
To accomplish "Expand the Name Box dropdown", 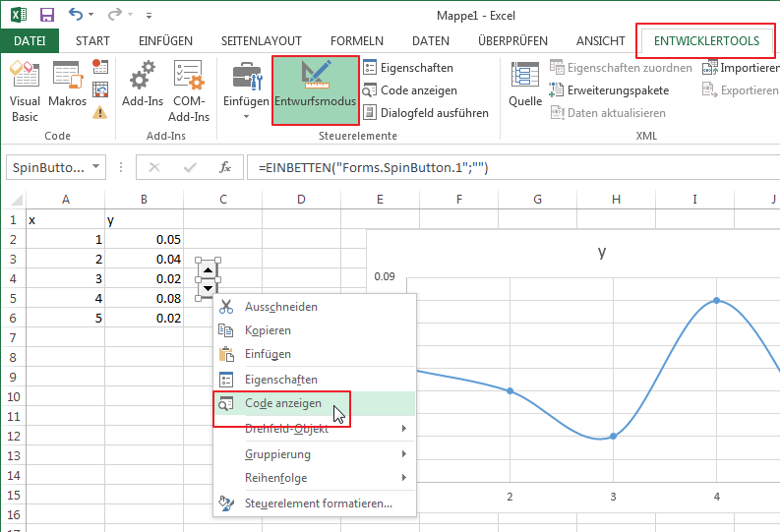I will point(96,167).
